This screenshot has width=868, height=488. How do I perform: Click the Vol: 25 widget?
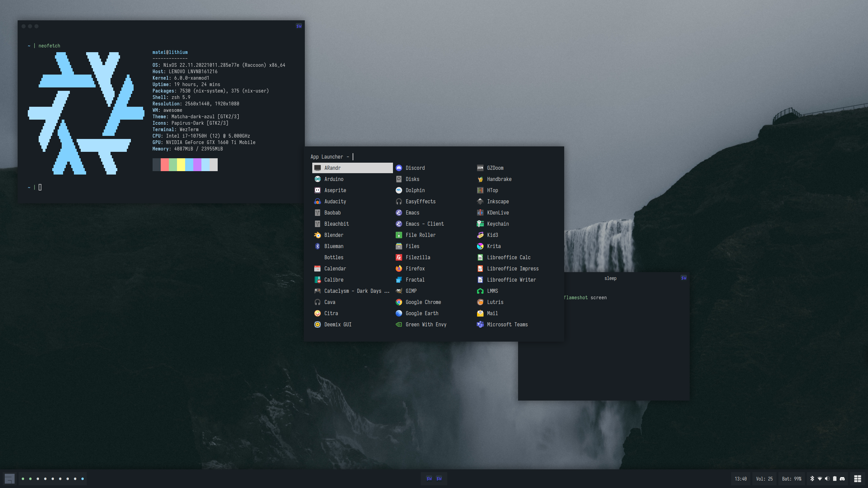(764, 479)
